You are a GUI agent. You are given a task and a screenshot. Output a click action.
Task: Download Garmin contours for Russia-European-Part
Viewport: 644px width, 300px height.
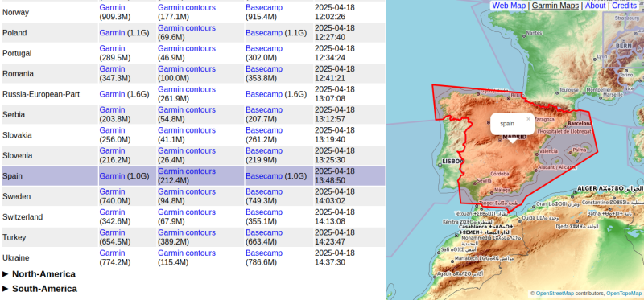coord(187,89)
